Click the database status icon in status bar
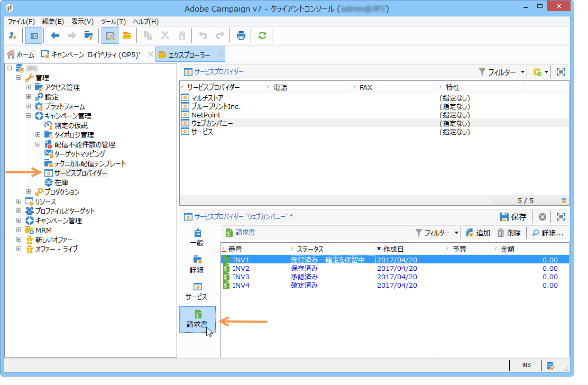This screenshot has width=588, height=385. (x=550, y=365)
